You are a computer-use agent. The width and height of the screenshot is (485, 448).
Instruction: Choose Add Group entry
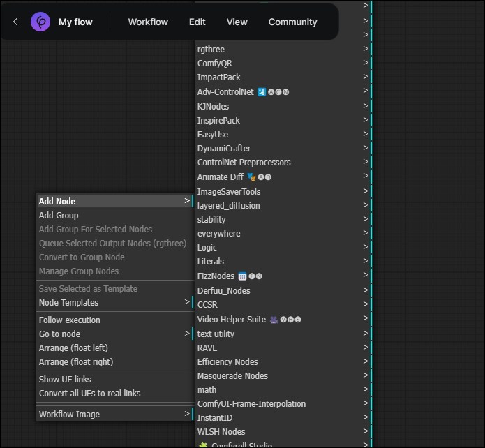click(x=115, y=216)
